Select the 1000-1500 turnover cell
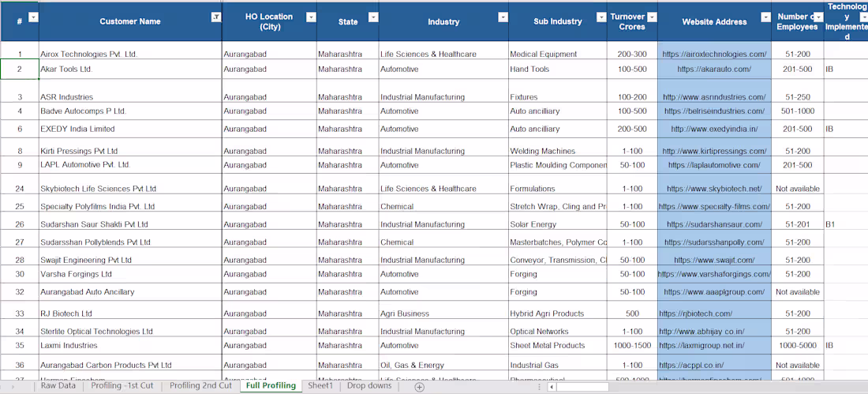The image size is (868, 394). click(x=632, y=345)
